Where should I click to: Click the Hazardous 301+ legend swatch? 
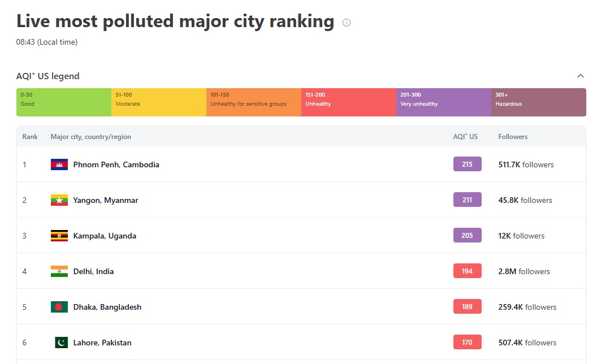pyautogui.click(x=538, y=102)
